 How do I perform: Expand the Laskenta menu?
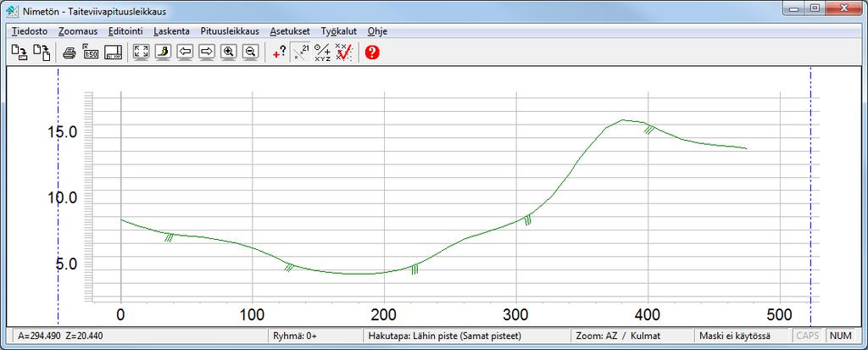point(171,31)
